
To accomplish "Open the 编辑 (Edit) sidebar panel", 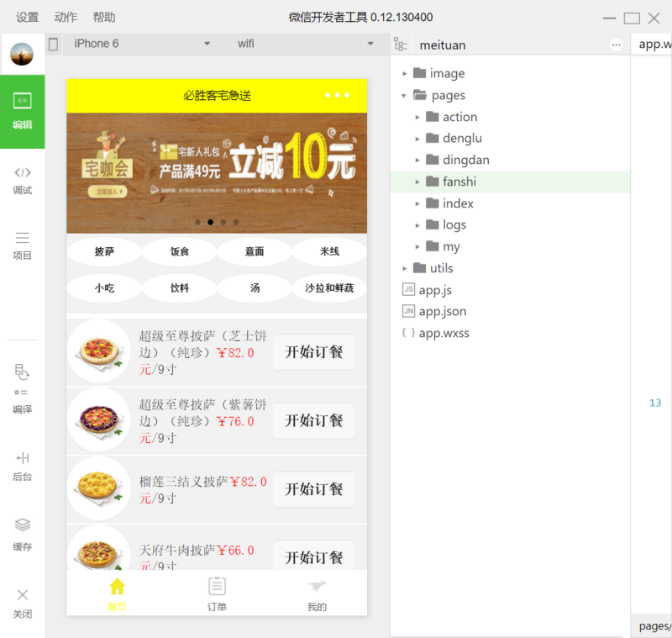I will pyautogui.click(x=23, y=112).
